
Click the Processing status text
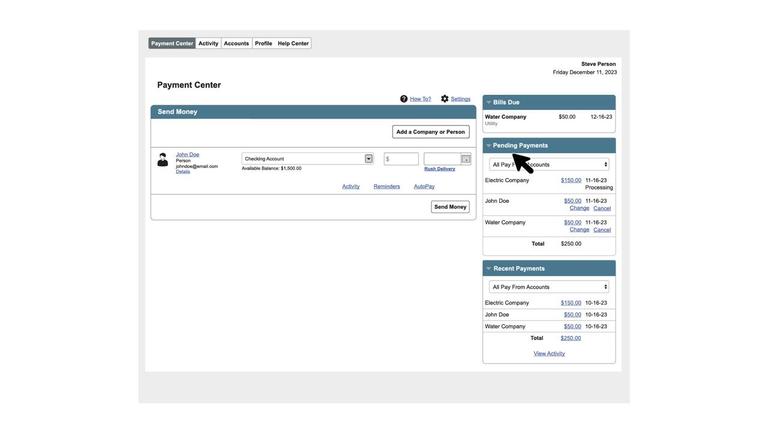(599, 188)
